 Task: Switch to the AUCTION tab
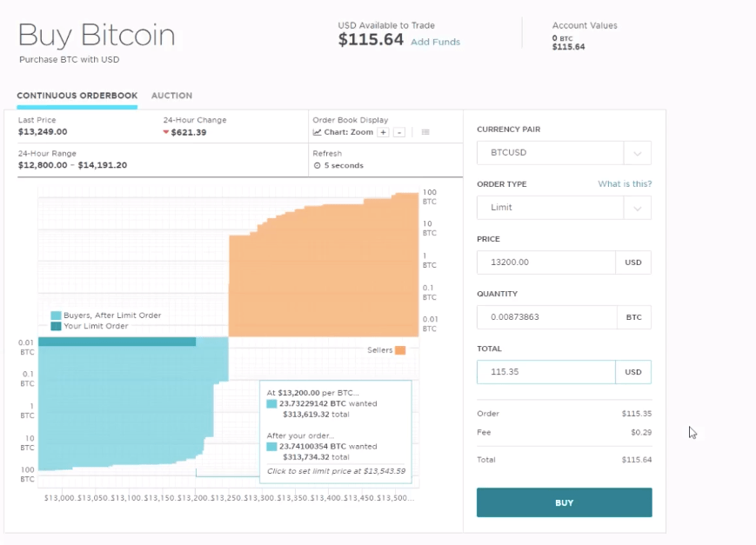pos(171,96)
